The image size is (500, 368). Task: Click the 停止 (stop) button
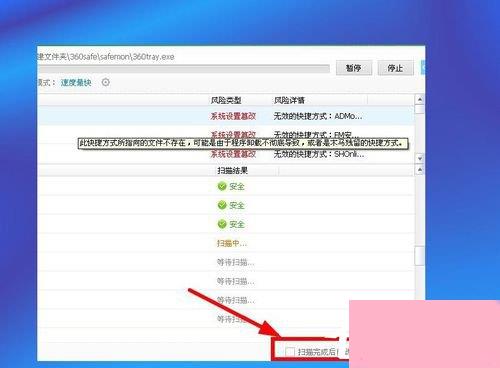pyautogui.click(x=395, y=68)
